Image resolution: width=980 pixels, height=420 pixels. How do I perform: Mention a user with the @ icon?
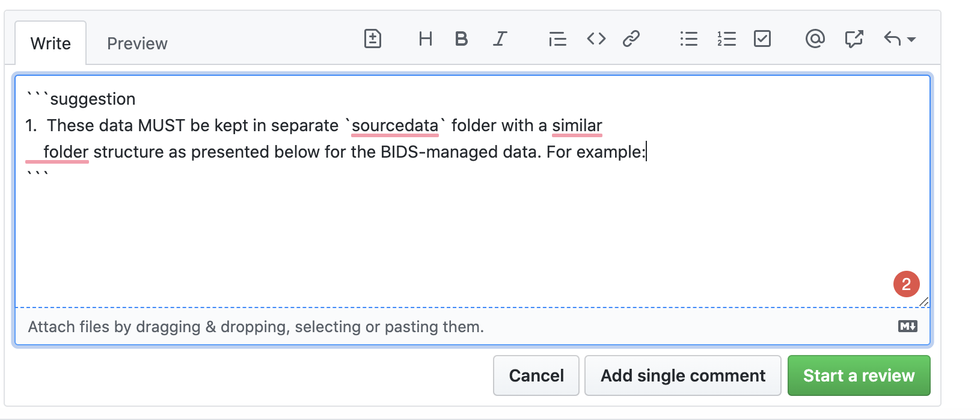coord(815,39)
